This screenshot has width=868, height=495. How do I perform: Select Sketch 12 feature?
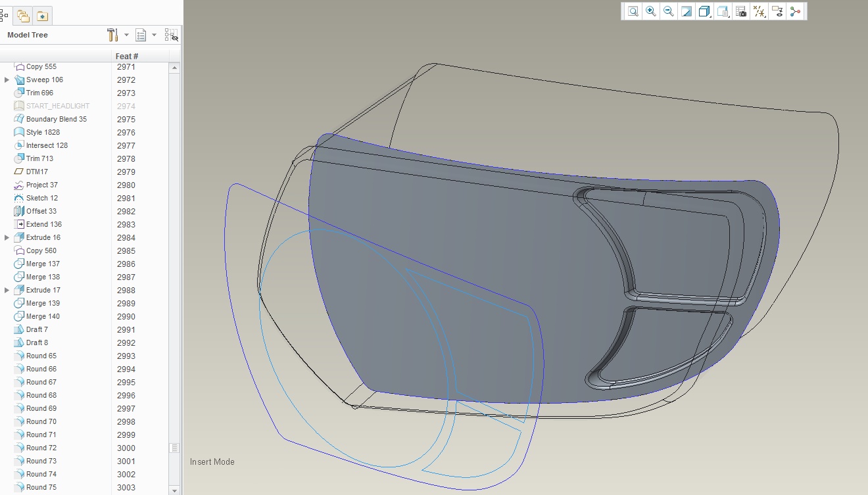point(42,198)
